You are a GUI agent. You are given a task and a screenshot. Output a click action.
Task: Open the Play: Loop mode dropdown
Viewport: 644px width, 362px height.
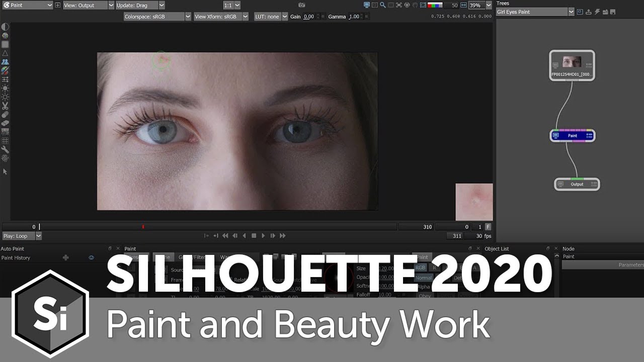[22, 236]
